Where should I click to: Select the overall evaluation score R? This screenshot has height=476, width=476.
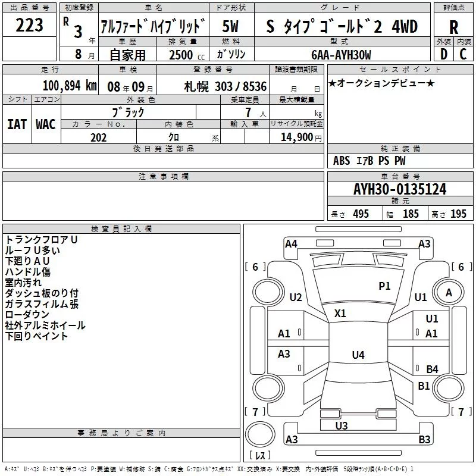[x=453, y=27]
